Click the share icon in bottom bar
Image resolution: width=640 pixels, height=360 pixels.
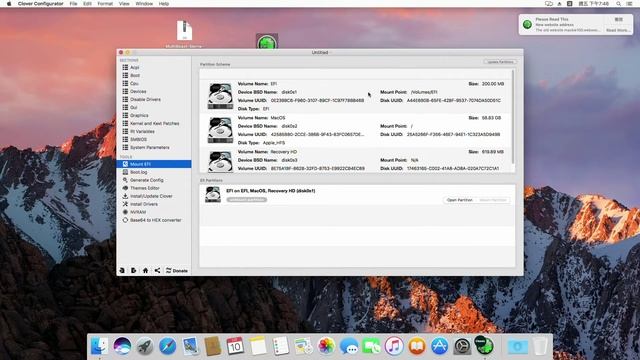coord(157,271)
